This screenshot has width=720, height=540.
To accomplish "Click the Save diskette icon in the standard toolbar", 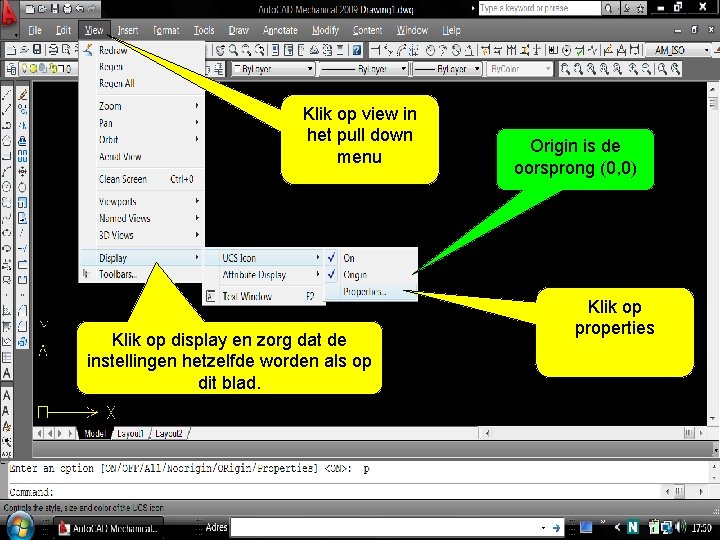I will click(x=37, y=50).
